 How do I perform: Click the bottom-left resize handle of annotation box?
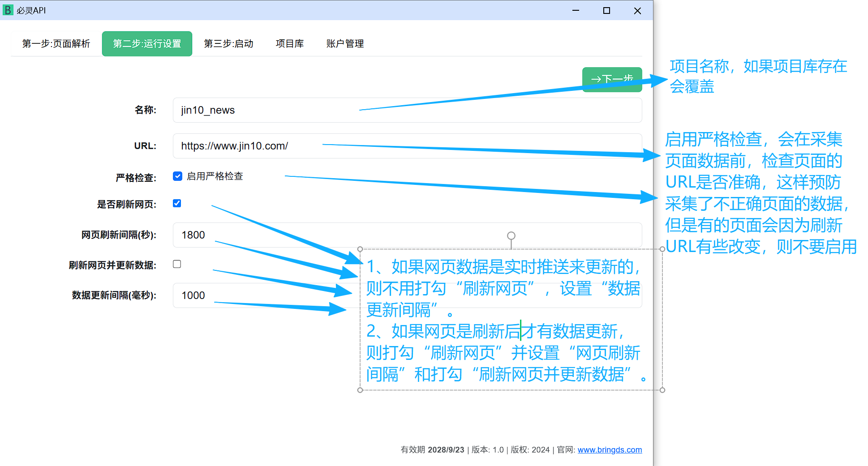pyautogui.click(x=360, y=390)
